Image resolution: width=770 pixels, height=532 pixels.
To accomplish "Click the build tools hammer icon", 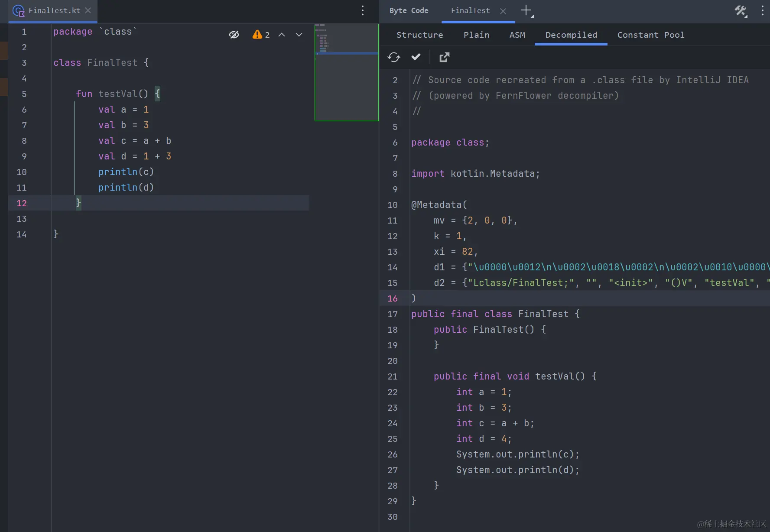I will pos(741,11).
